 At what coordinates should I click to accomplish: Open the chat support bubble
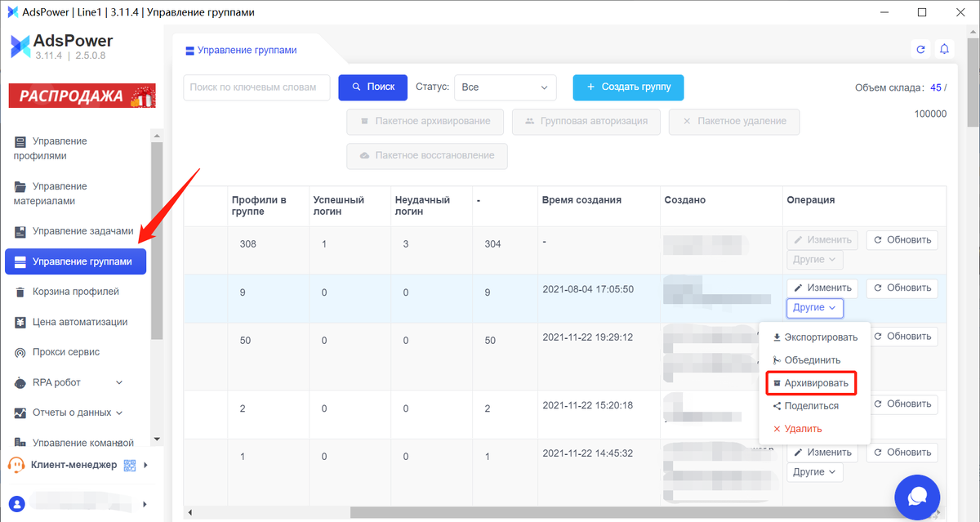click(x=918, y=496)
